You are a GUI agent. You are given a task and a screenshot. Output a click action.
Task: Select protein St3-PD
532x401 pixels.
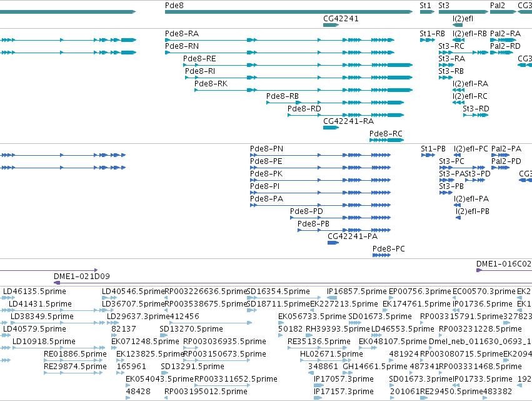(475, 180)
